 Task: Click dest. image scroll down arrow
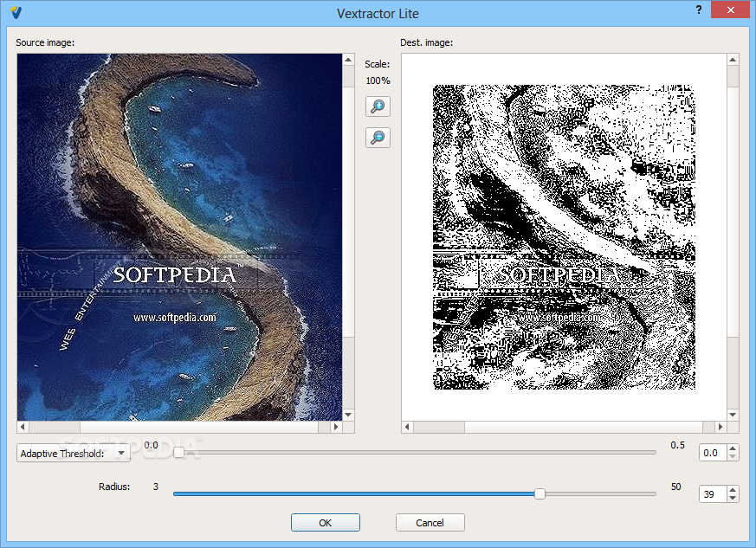click(733, 415)
